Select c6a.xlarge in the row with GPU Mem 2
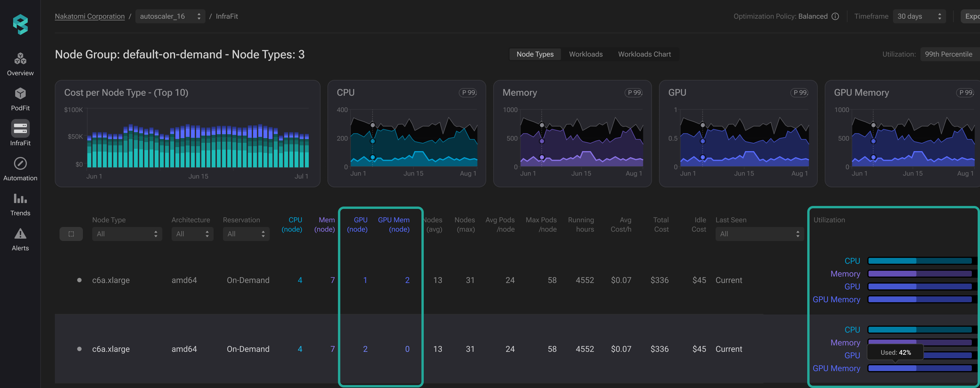 point(111,280)
